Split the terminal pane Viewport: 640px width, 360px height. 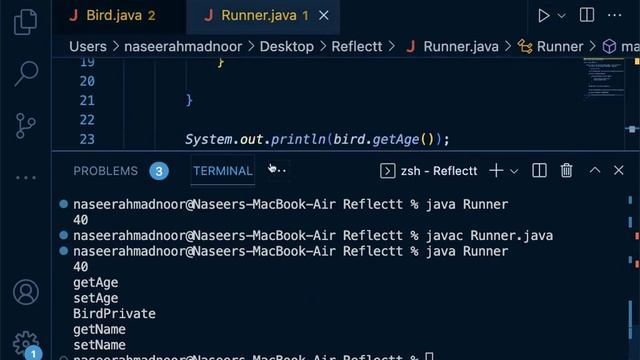539,170
